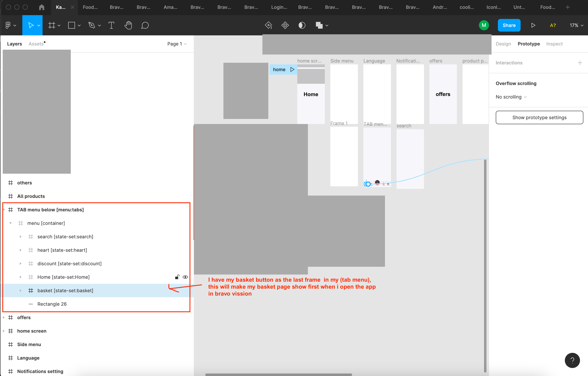Open the Home file browser icon
This screenshot has width=588, height=376.
41,7
